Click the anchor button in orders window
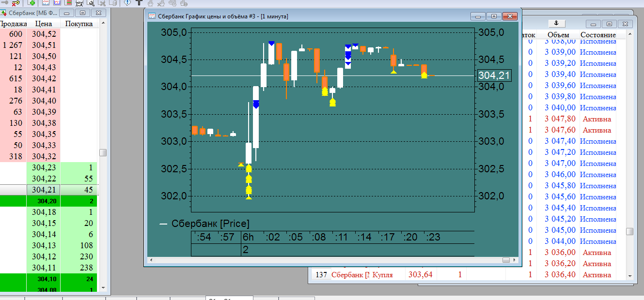The height and width of the screenshot is (300, 644). click(x=556, y=23)
